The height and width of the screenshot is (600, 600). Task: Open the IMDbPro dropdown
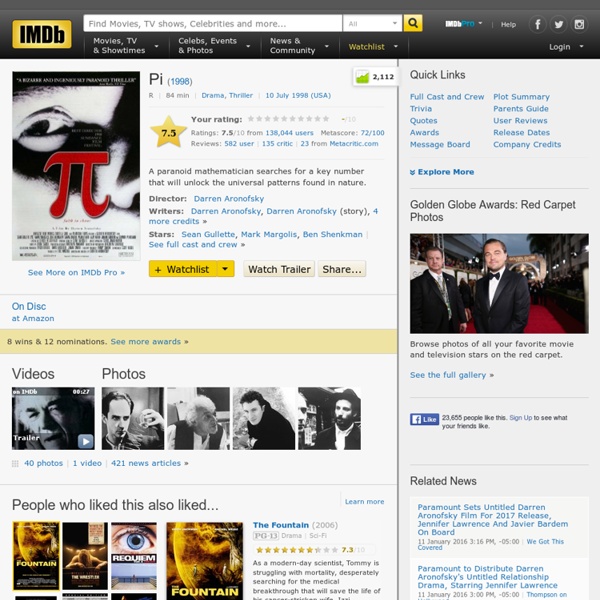click(x=463, y=24)
